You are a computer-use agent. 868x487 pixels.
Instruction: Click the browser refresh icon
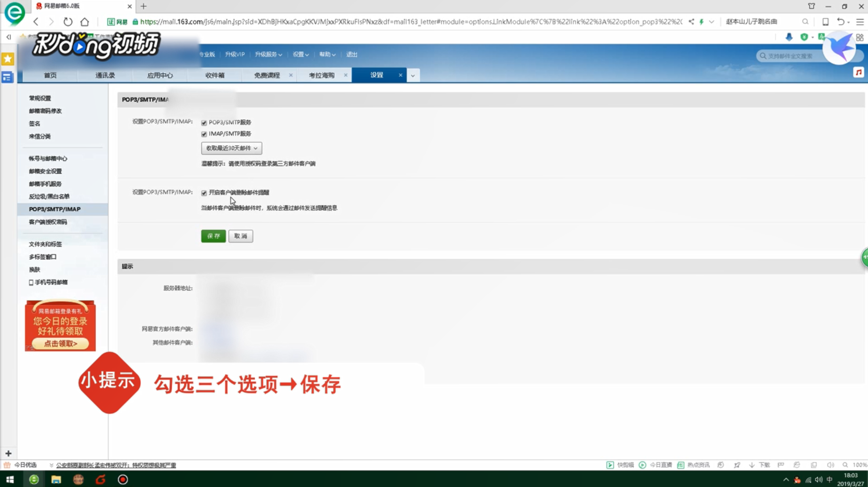point(68,22)
